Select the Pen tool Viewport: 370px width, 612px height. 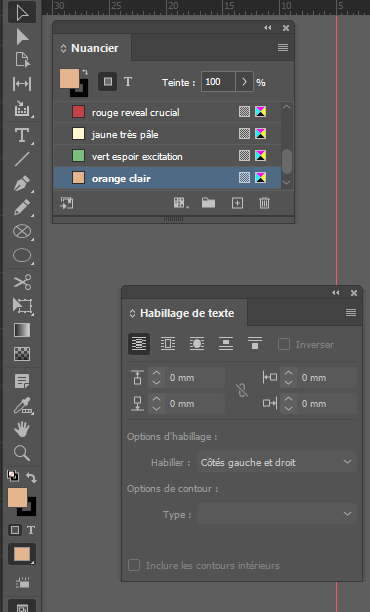[22, 183]
